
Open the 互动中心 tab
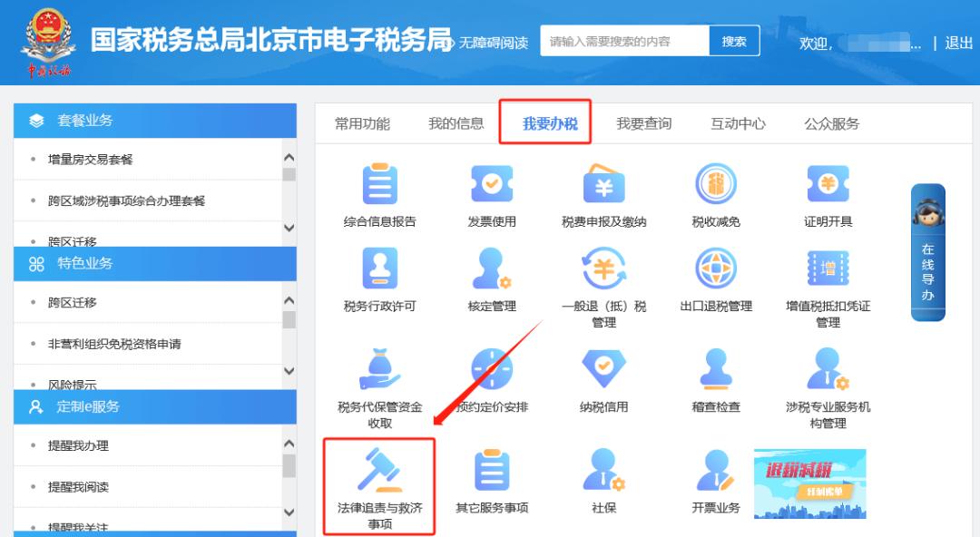click(738, 125)
